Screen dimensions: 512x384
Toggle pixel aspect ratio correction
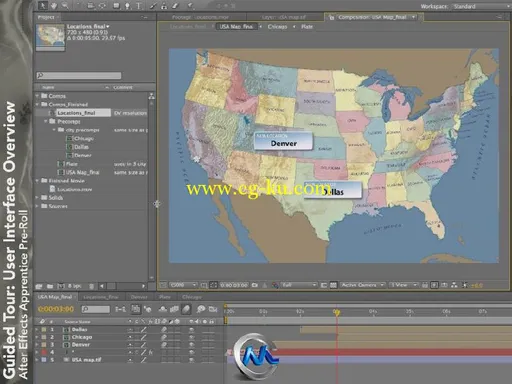click(425, 285)
